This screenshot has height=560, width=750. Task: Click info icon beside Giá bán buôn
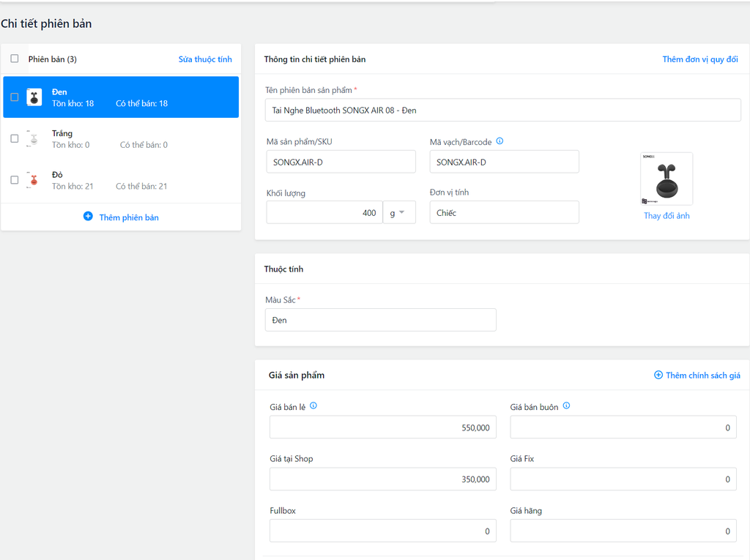[566, 406]
